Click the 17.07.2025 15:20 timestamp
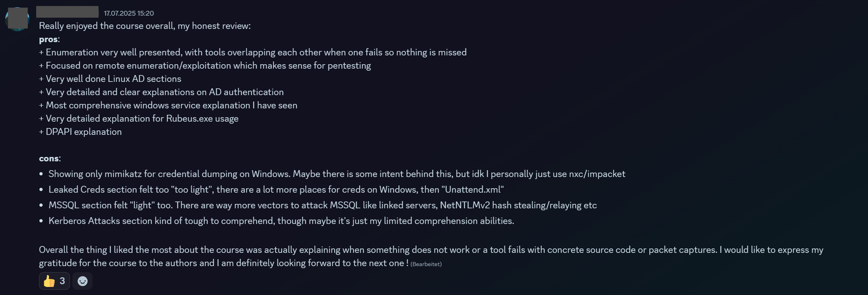This screenshot has width=868, height=295. coord(129,13)
